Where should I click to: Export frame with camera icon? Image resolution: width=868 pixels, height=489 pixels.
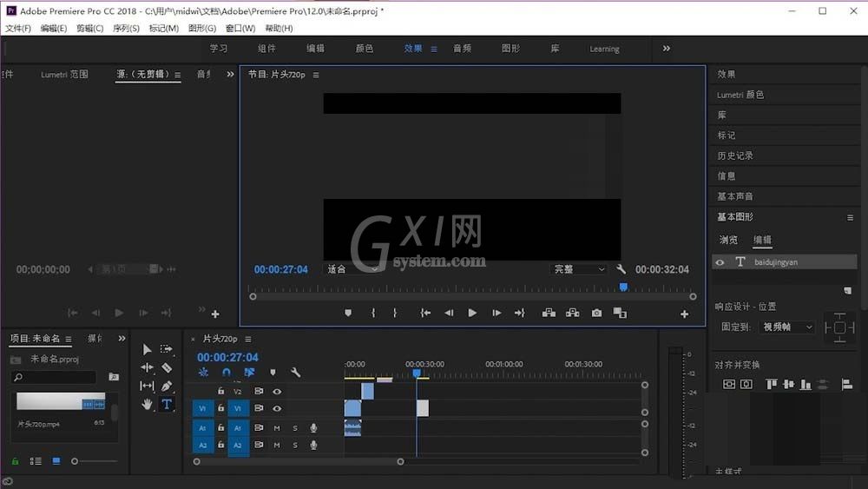coord(596,314)
